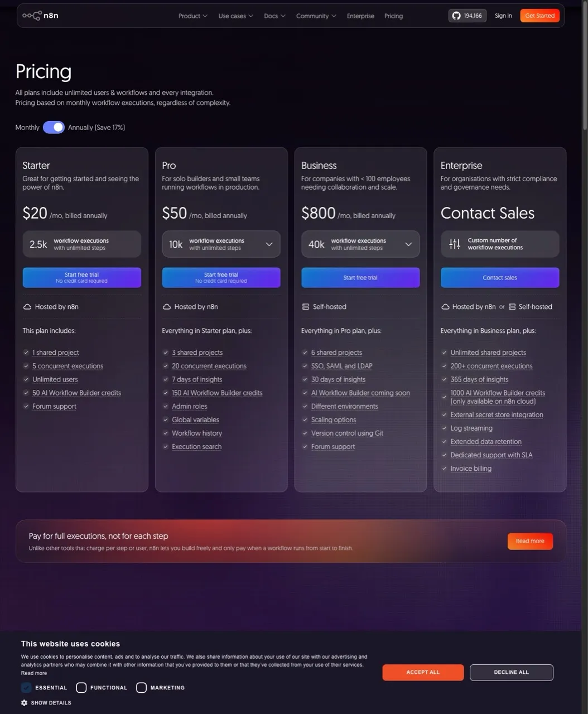The image size is (588, 714).
Task: Start free trial on the Starter plan
Action: point(81,278)
